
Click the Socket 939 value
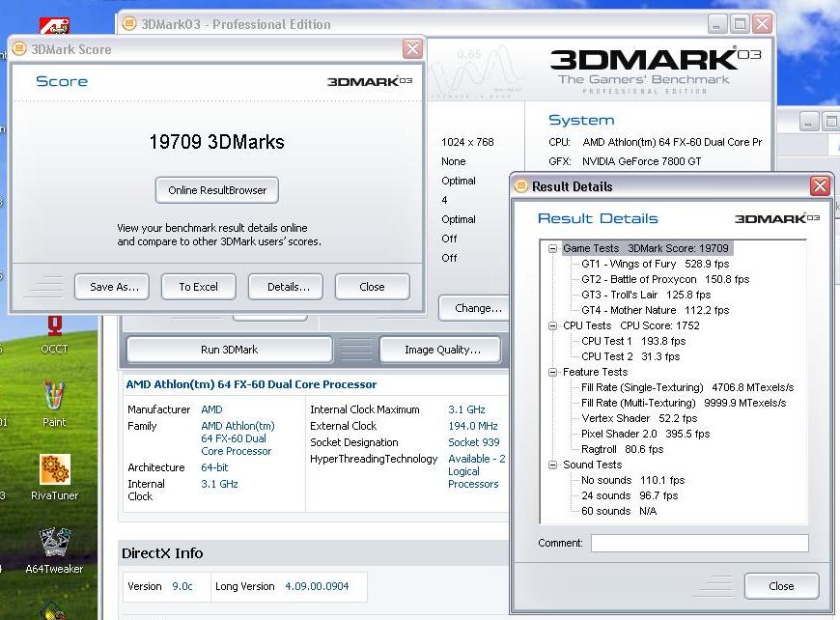pos(473,442)
